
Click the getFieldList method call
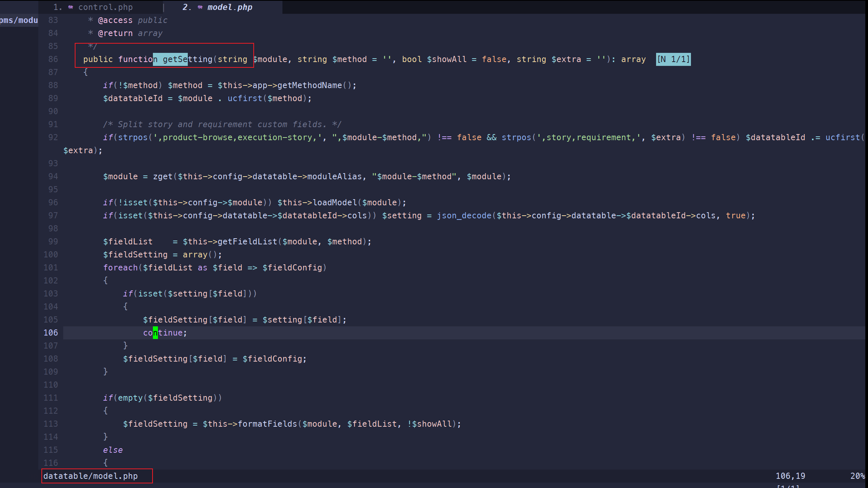[x=247, y=242]
